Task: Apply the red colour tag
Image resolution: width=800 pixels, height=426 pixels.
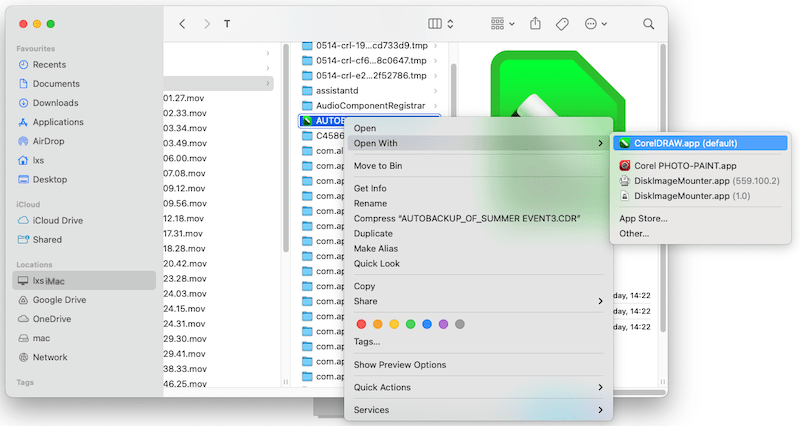Action: point(362,324)
